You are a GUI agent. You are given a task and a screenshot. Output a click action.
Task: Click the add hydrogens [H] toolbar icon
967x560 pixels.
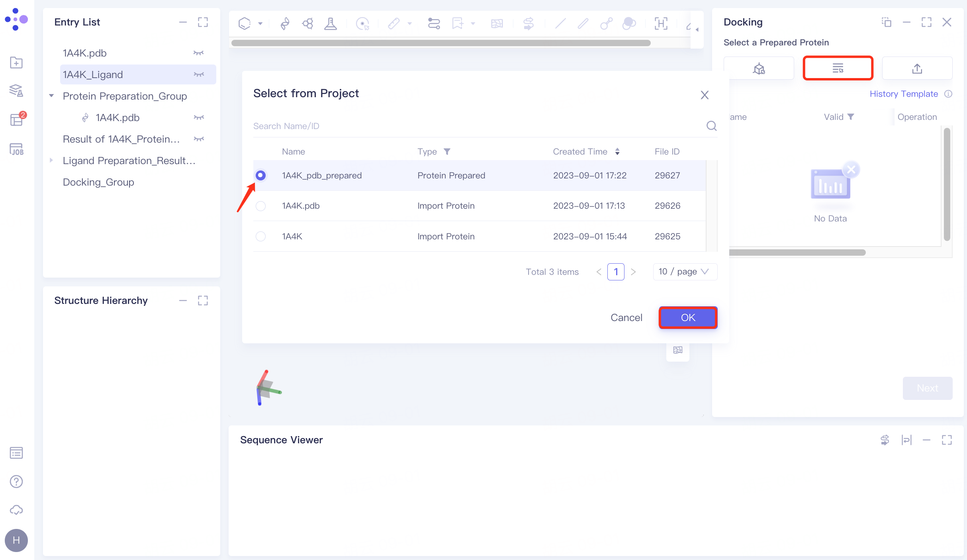point(661,24)
